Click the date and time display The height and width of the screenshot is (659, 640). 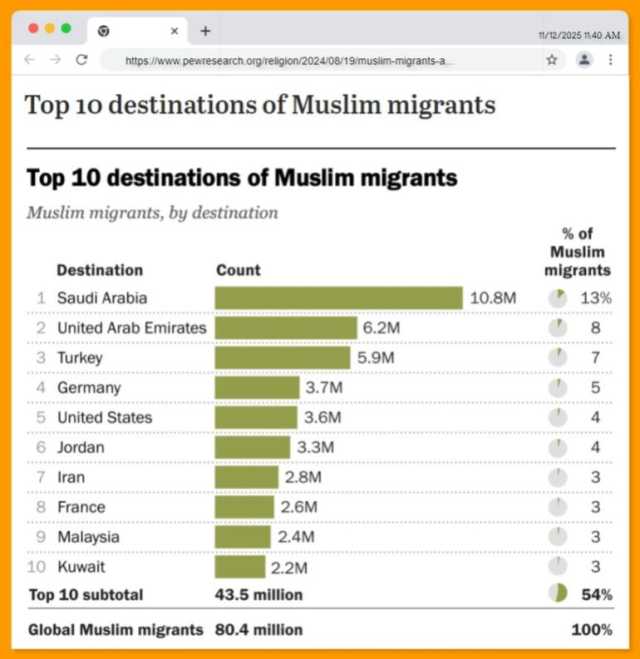click(x=579, y=34)
